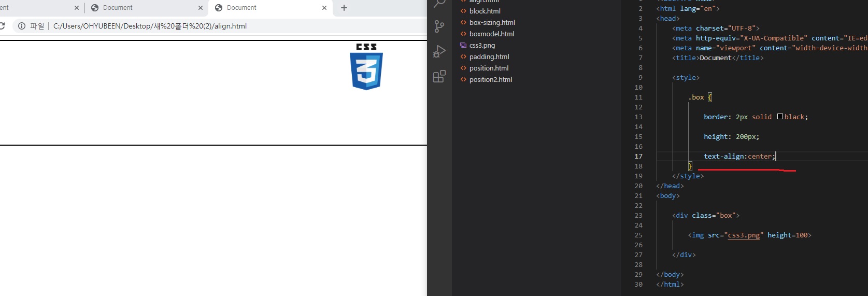868x296 pixels.
Task: Click the closing </body> tag line
Action: [x=670, y=274]
